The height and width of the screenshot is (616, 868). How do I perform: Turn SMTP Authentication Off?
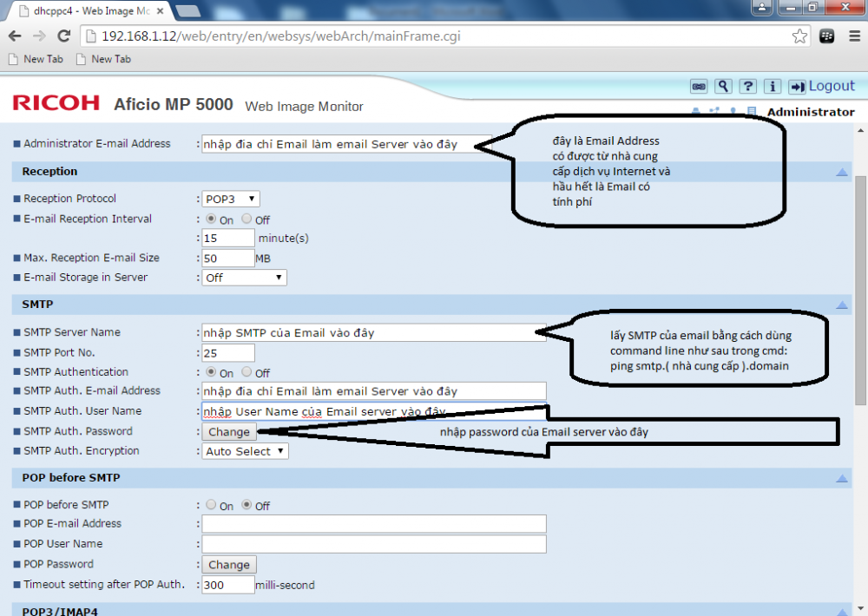point(247,372)
